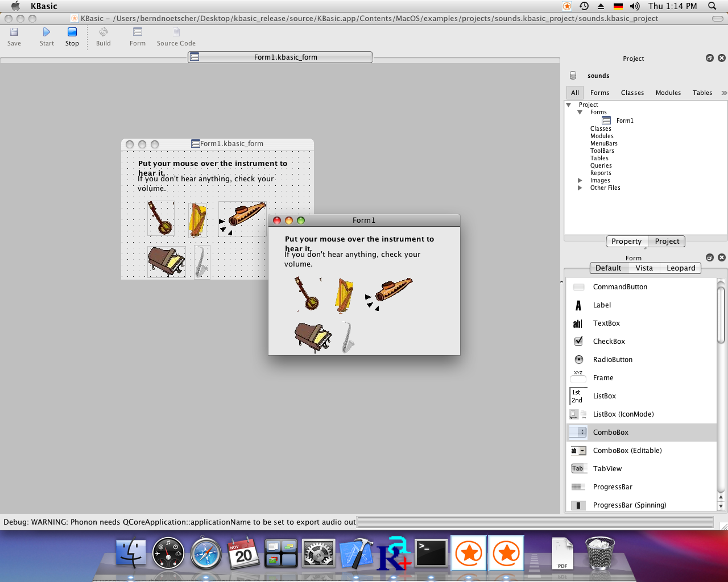Select the CheckBox widget in the palette

[x=578, y=341]
